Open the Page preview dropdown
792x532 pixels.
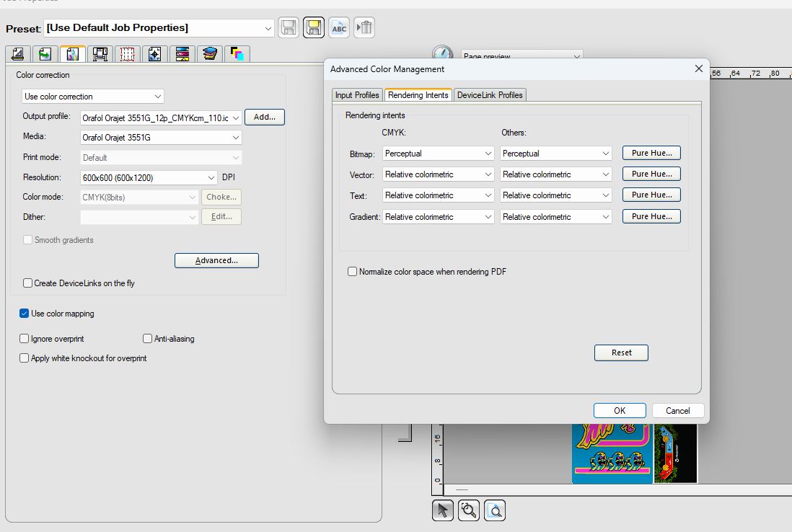(x=522, y=55)
